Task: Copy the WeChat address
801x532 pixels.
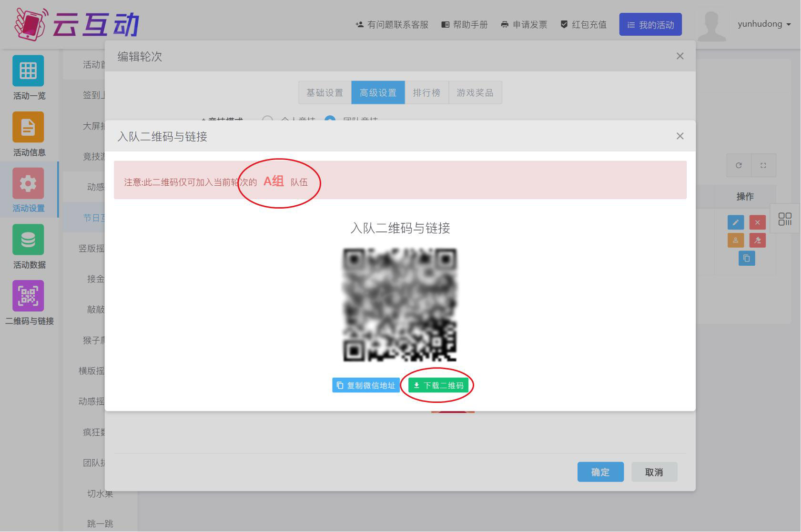Action: [365, 385]
